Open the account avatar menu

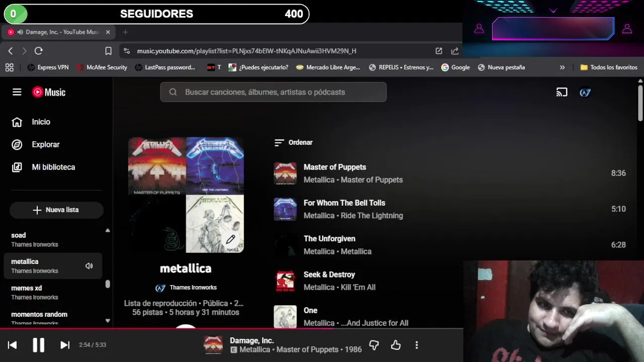coord(585,92)
